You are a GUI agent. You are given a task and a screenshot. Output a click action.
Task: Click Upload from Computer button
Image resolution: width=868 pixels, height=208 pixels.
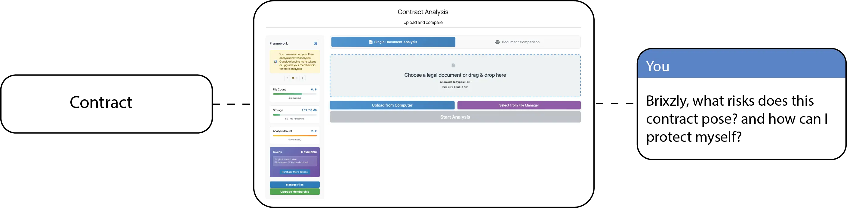click(x=392, y=106)
